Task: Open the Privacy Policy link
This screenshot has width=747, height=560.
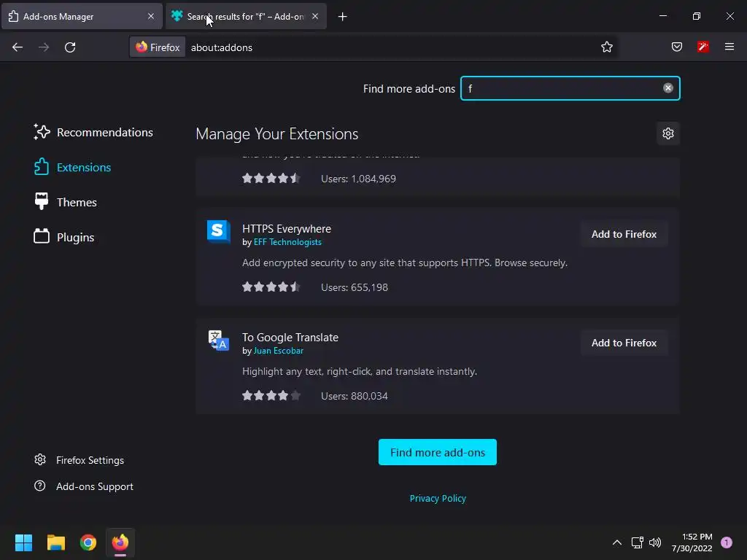Action: pyautogui.click(x=438, y=498)
